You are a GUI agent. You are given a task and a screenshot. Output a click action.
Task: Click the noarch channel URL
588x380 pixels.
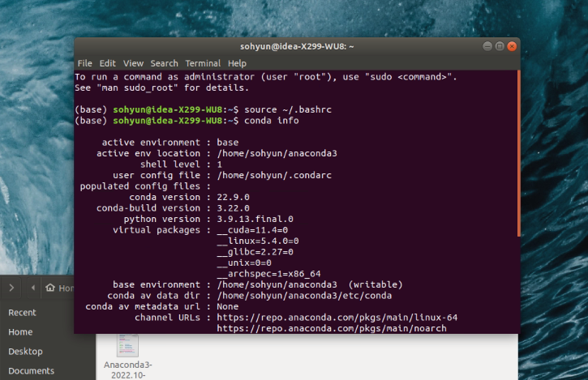tap(332, 329)
